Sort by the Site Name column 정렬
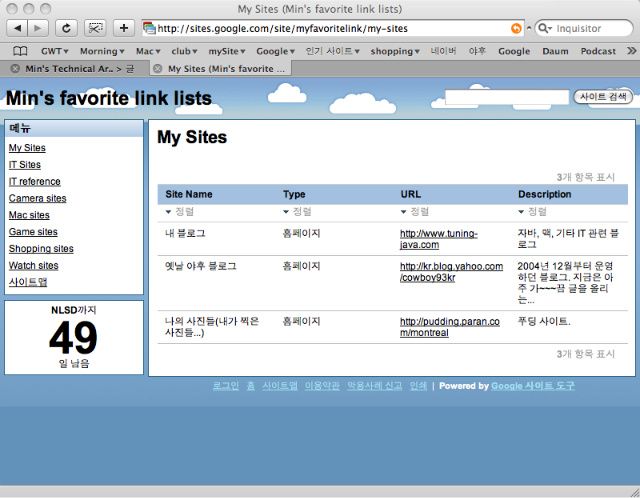Image resolution: width=640 pixels, height=498 pixels. tap(180, 212)
